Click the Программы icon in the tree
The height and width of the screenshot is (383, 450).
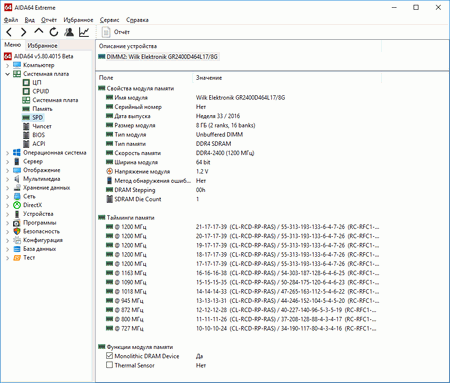17,223
